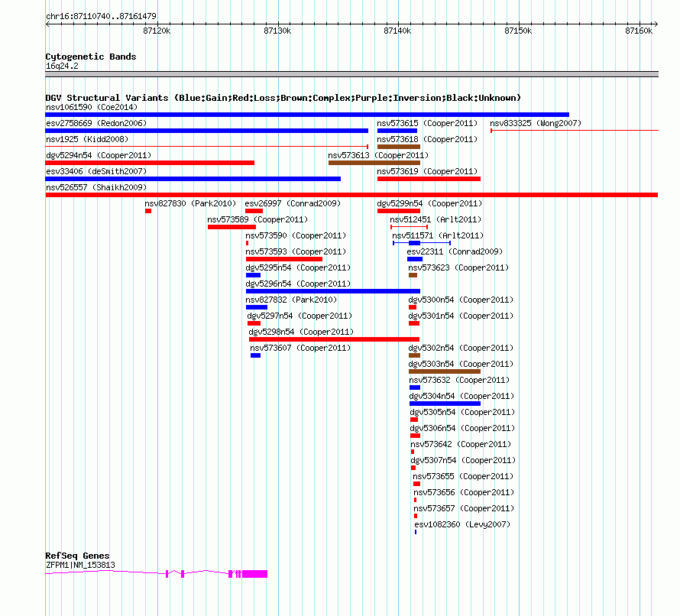Click the brown dgv5303n54 complex bar
Image resolution: width=680 pixels, height=616 pixels.
click(445, 371)
